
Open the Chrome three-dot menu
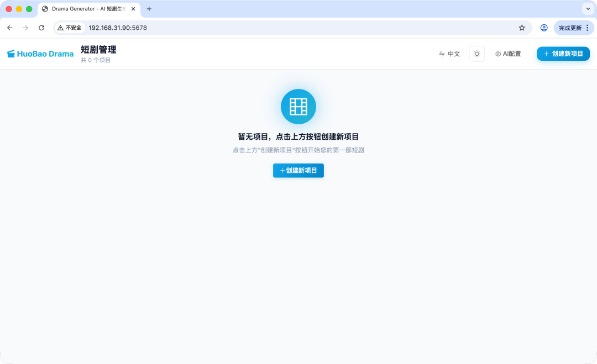pyautogui.click(x=588, y=27)
